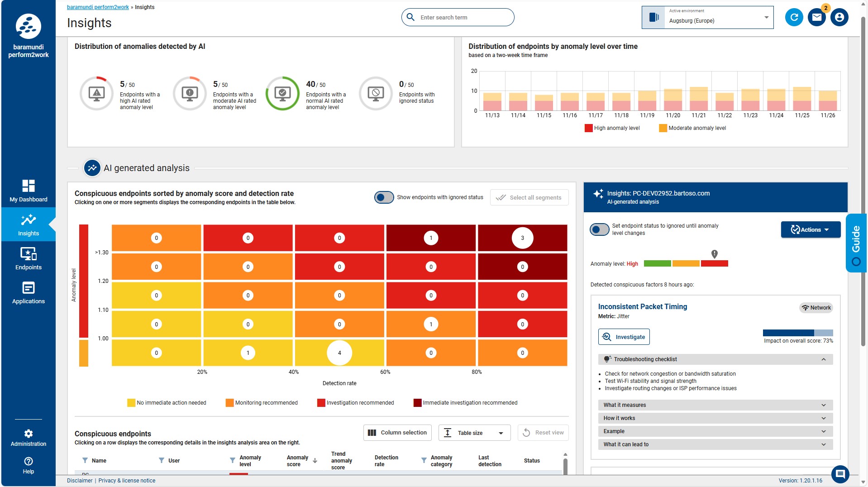The width and height of the screenshot is (868, 487).
Task: Select heatmap segment showing 4 endpoints
Action: click(x=339, y=353)
